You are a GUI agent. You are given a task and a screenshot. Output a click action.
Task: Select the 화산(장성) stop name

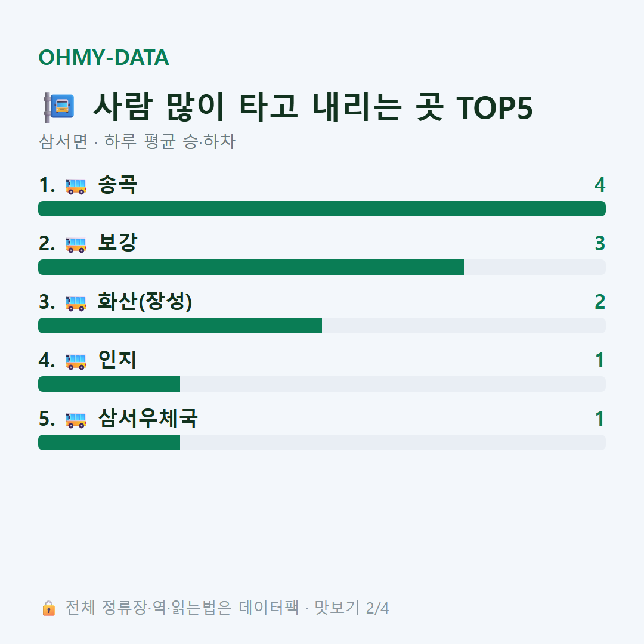pos(145,302)
